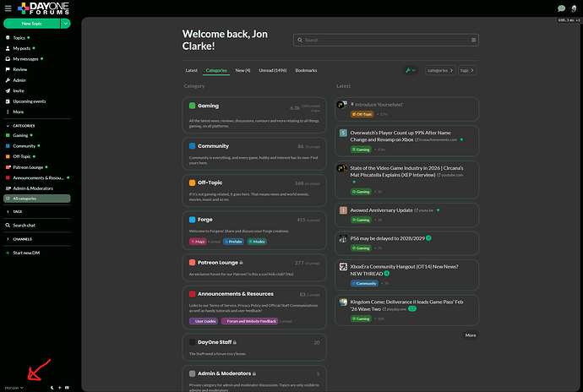583x392 pixels.
Task: Switch to the Latest tab
Action: [x=192, y=70]
